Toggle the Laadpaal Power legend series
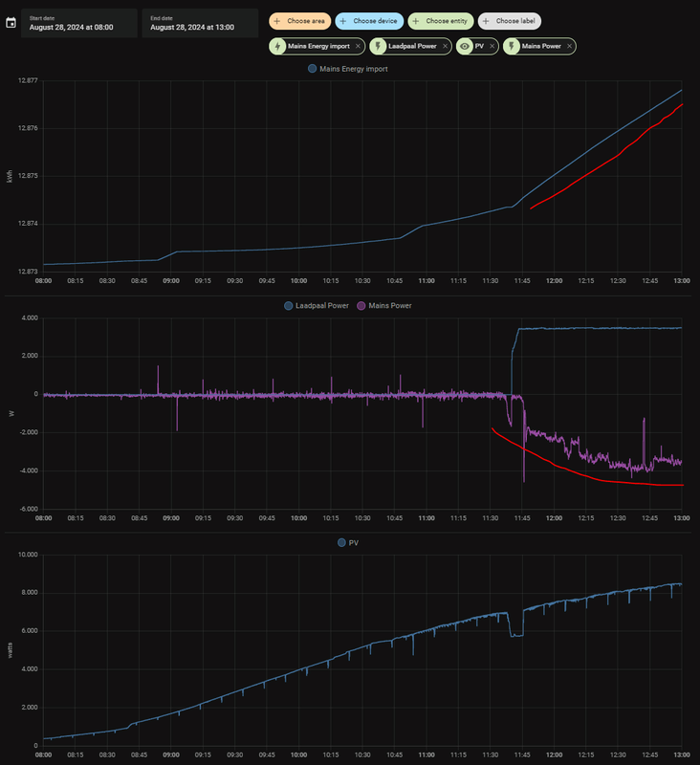Image resolution: width=700 pixels, height=765 pixels. click(x=317, y=306)
